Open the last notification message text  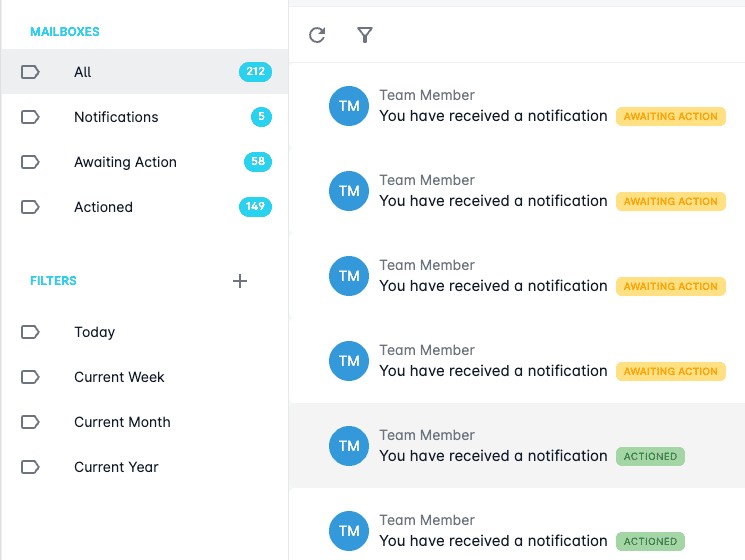click(x=493, y=541)
